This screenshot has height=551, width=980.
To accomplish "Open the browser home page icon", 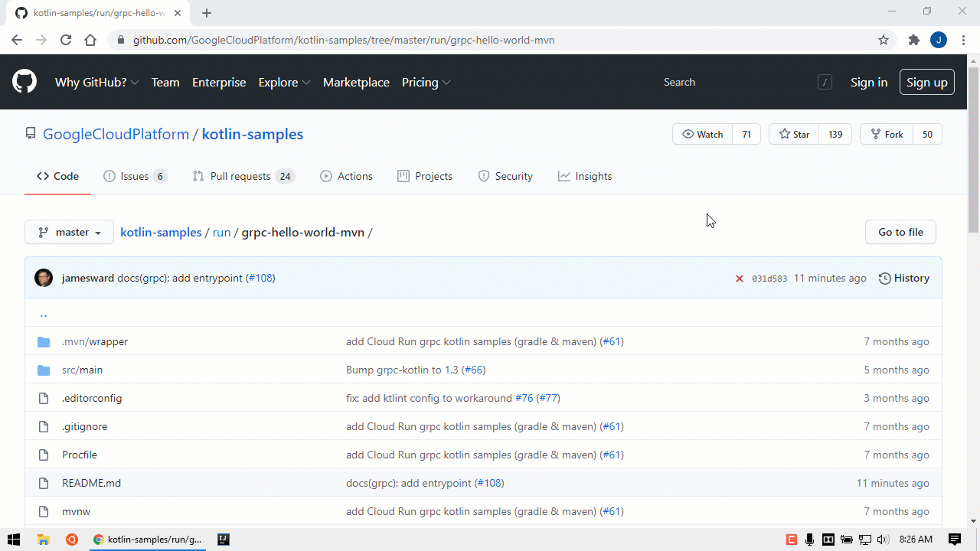I will 90,40.
